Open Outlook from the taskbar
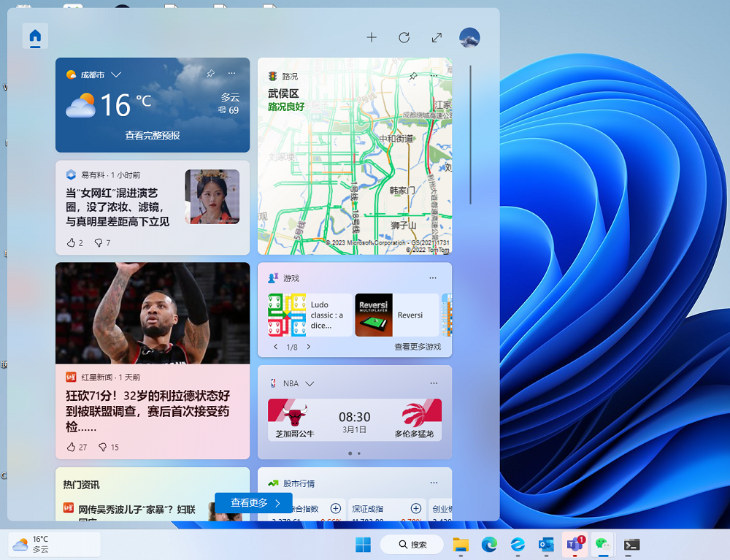Viewport: 730px width, 560px height. [x=546, y=544]
